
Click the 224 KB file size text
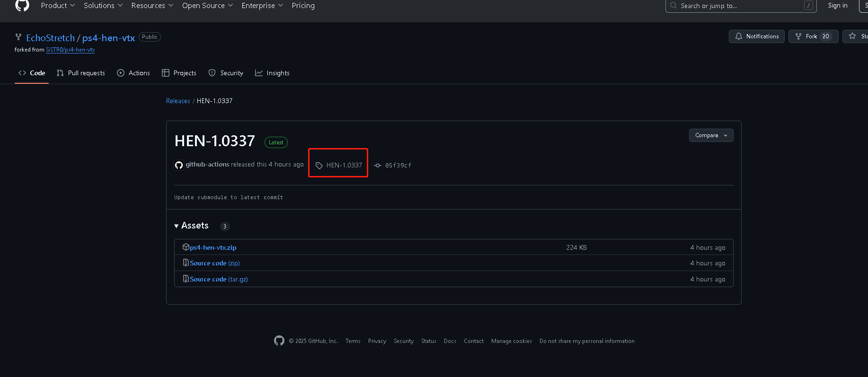[x=576, y=247]
